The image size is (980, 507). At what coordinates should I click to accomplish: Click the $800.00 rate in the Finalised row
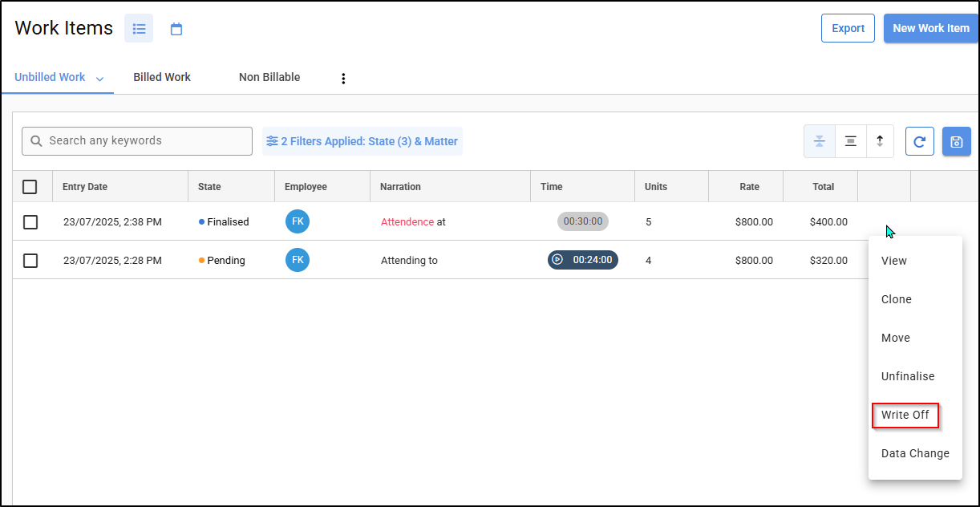[754, 222]
